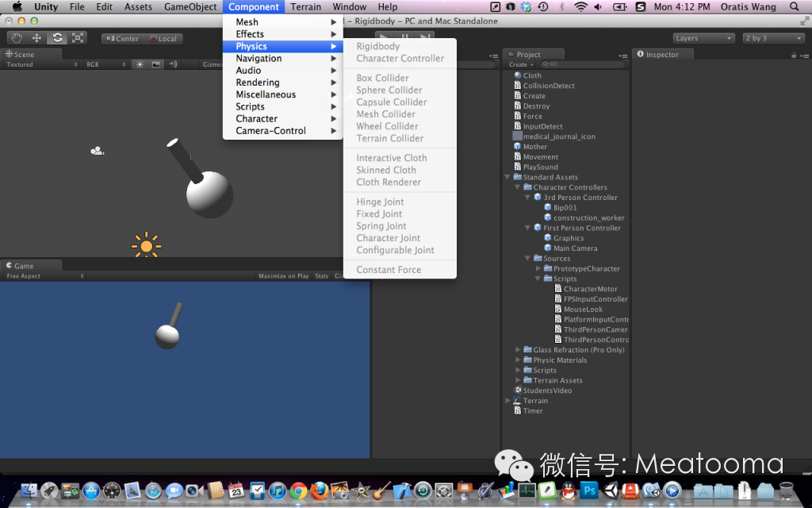Open the Create dropdown in Project panel

(520, 64)
